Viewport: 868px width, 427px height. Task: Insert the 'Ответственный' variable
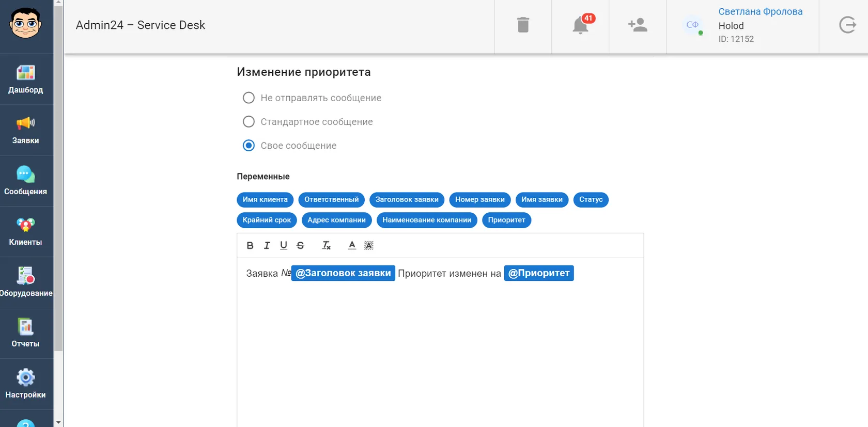[x=332, y=200]
